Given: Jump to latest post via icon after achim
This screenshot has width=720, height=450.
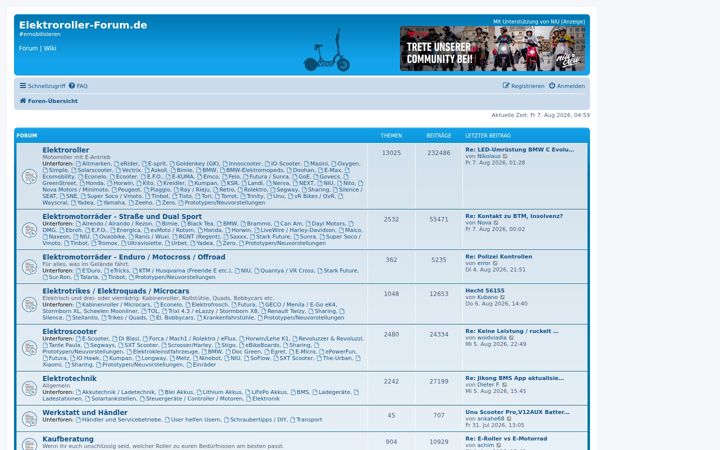Looking at the screenshot, I should click(499, 445).
